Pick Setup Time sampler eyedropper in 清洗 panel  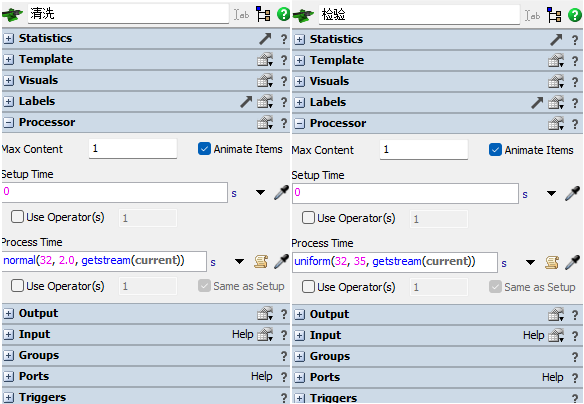pos(281,193)
